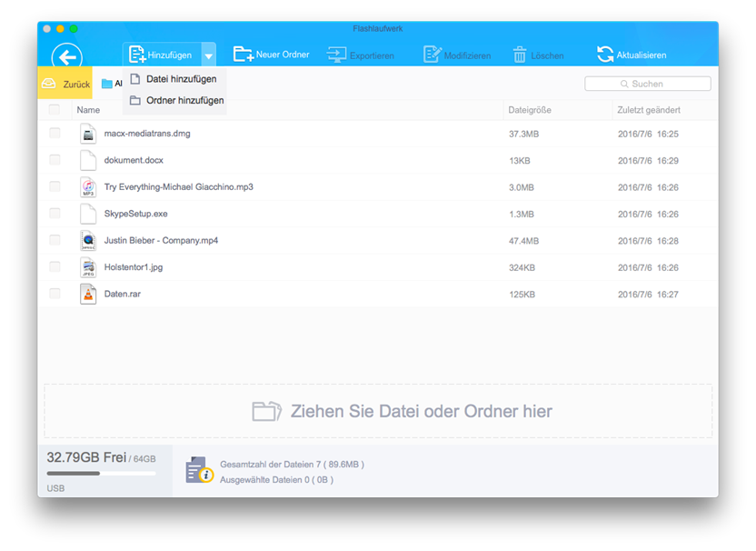This screenshot has height=551, width=756.
Task: Choose Datei hinzufügen from the menu
Action: pyautogui.click(x=174, y=79)
